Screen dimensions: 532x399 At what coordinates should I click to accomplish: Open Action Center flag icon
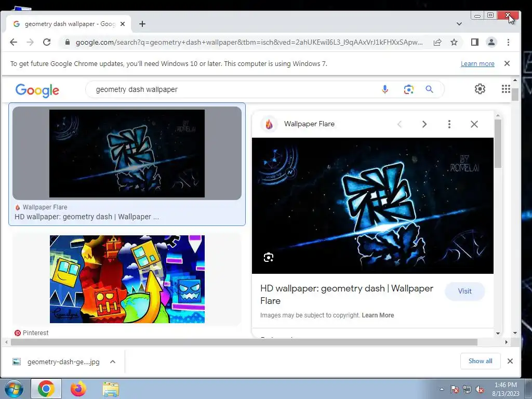(454, 389)
